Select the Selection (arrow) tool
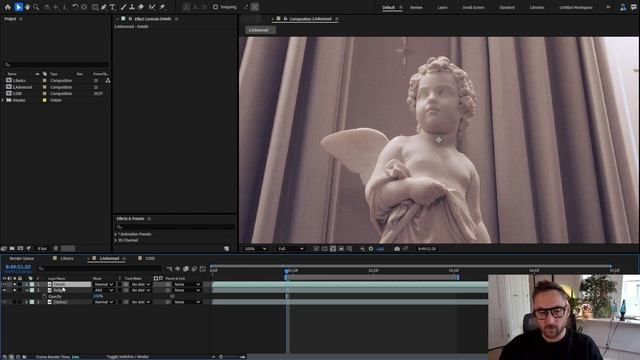 tap(18, 7)
